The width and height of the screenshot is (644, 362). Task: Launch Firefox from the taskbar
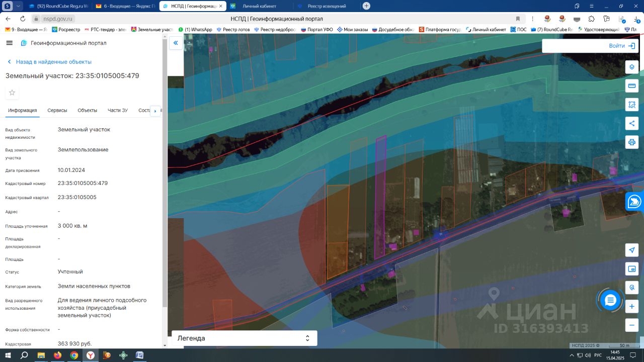57,355
